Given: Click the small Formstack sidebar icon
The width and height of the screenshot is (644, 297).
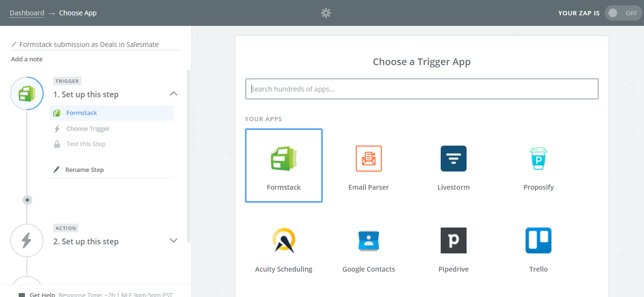Looking at the screenshot, I should 57,113.
